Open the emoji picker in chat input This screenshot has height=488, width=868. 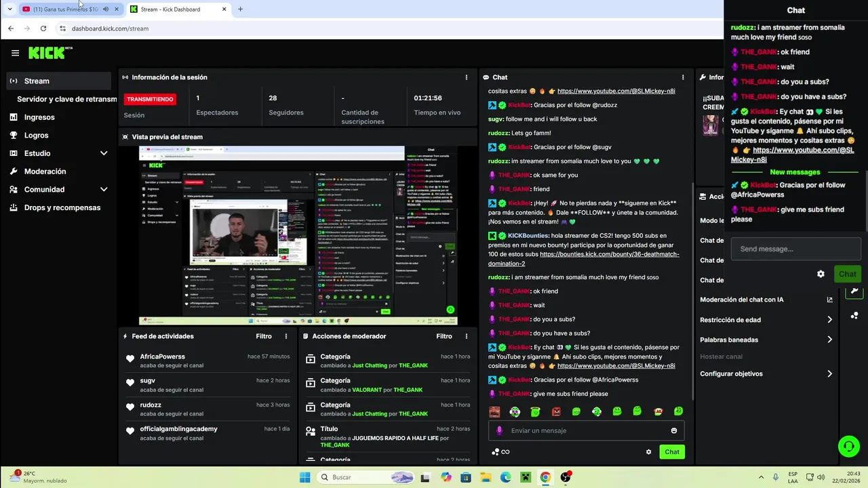click(673, 430)
